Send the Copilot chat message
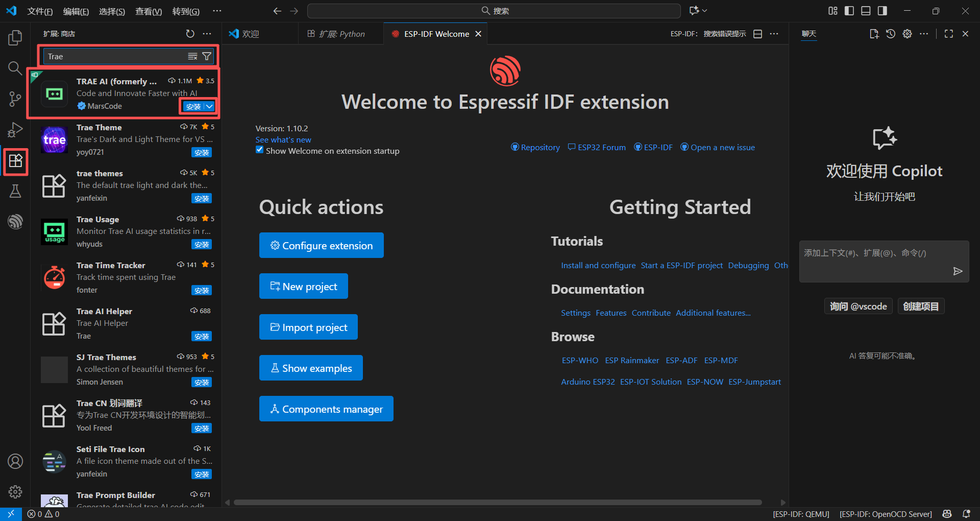 tap(958, 271)
